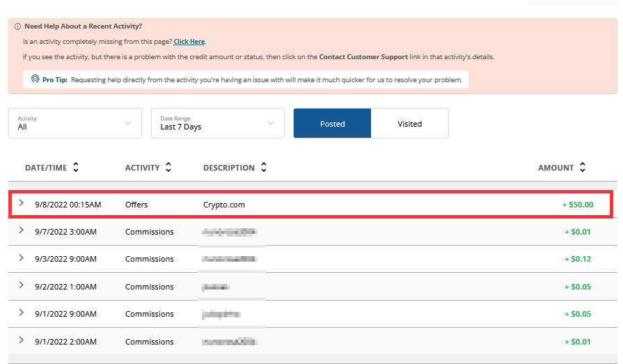Viewport: 623px width, 364px height.
Task: Open the Date Range dropdown
Action: pyautogui.click(x=217, y=123)
